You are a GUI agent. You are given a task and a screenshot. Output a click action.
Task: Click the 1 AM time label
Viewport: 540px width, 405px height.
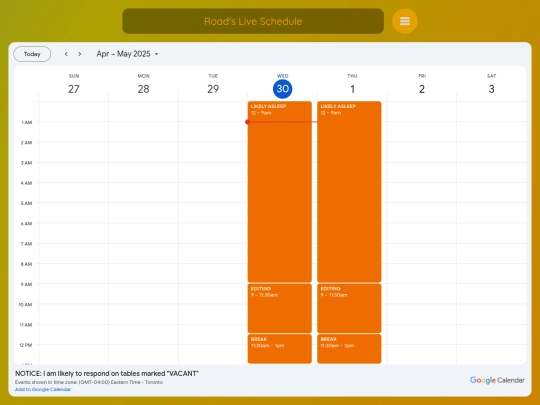pyautogui.click(x=27, y=122)
